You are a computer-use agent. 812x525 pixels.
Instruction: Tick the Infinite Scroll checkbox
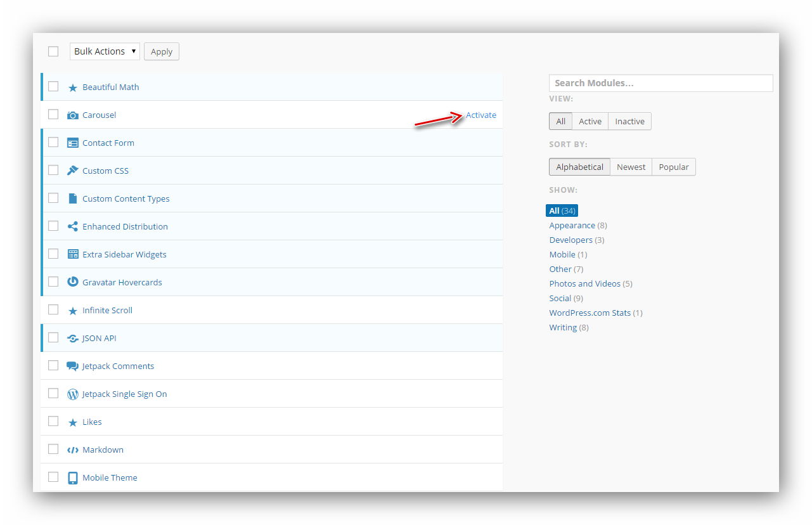pyautogui.click(x=53, y=309)
